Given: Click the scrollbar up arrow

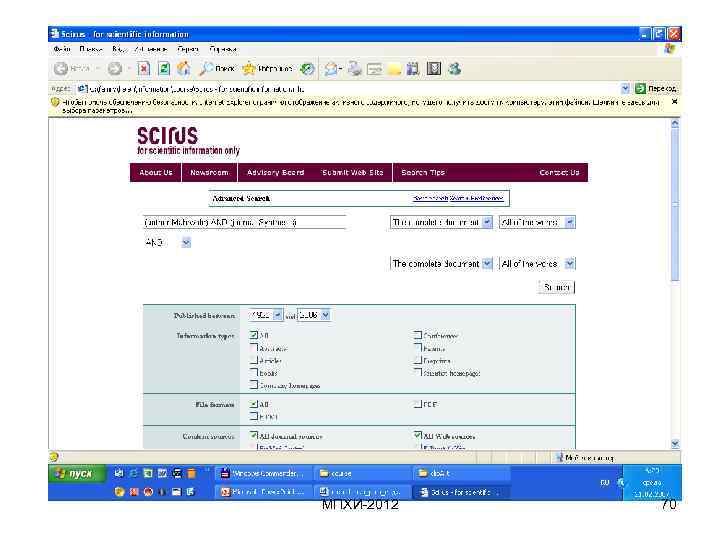Looking at the screenshot, I should (x=675, y=124).
